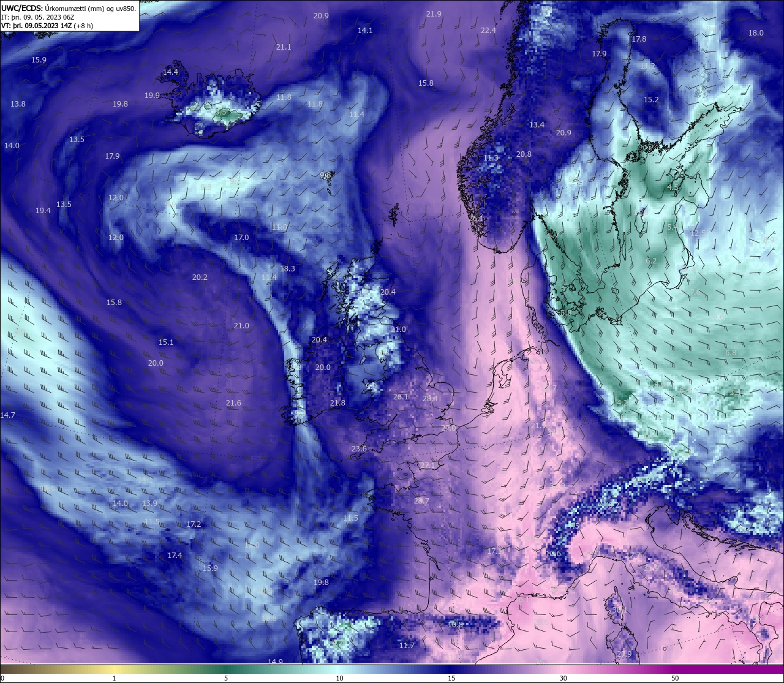Select the 10.6 value label
The image size is (784, 683).
(553, 553)
